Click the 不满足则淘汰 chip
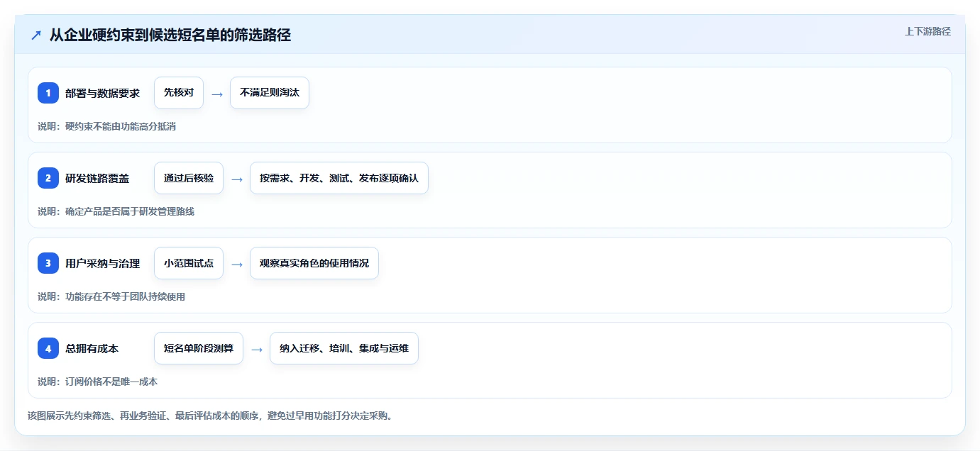This screenshot has height=451, width=980. pyautogui.click(x=270, y=93)
